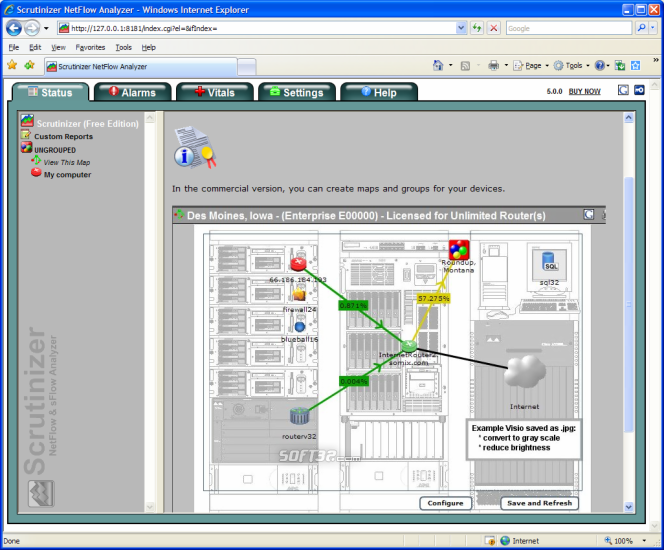Click the RSS feeds icon
Viewport: 664px width, 550px height.
coord(465,66)
